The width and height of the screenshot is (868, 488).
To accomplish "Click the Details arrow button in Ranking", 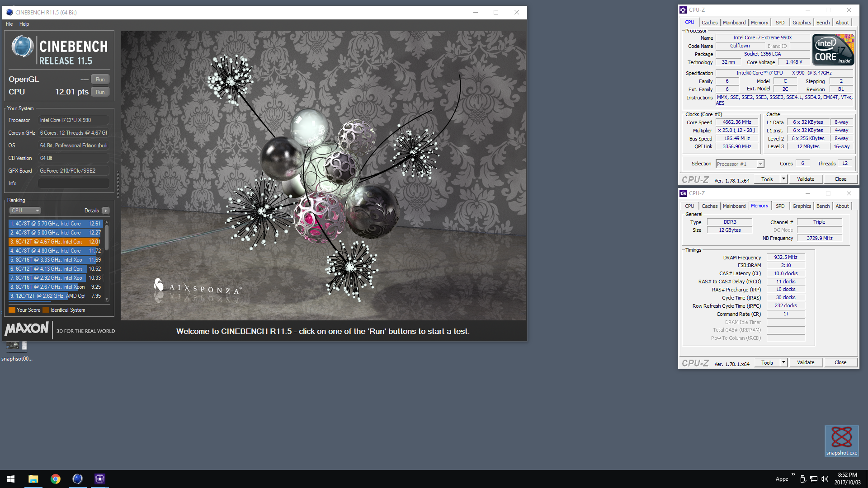I will 106,211.
